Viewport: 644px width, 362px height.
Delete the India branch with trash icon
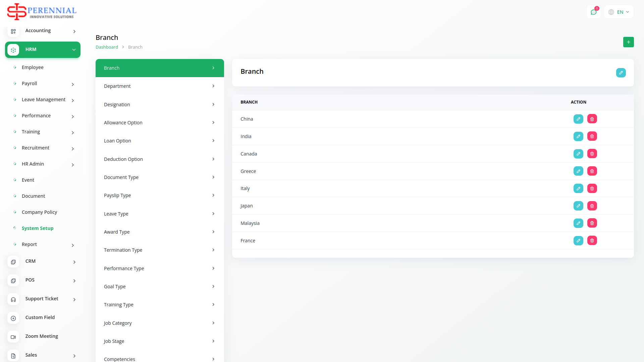click(592, 136)
